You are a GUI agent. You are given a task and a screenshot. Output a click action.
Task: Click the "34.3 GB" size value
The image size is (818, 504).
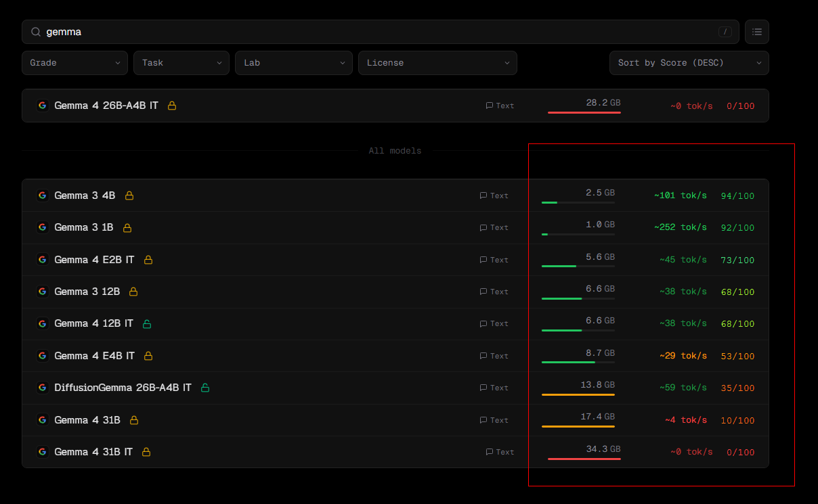(603, 449)
